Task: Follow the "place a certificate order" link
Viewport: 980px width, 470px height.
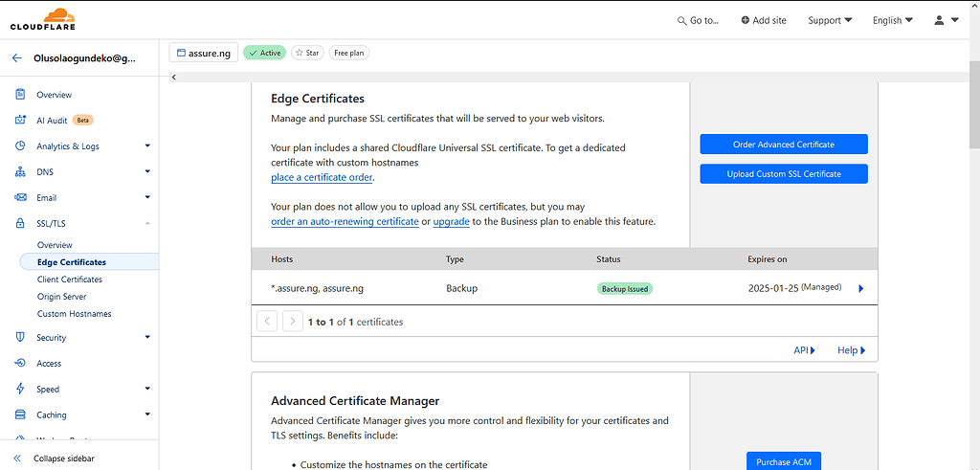Action: click(322, 178)
